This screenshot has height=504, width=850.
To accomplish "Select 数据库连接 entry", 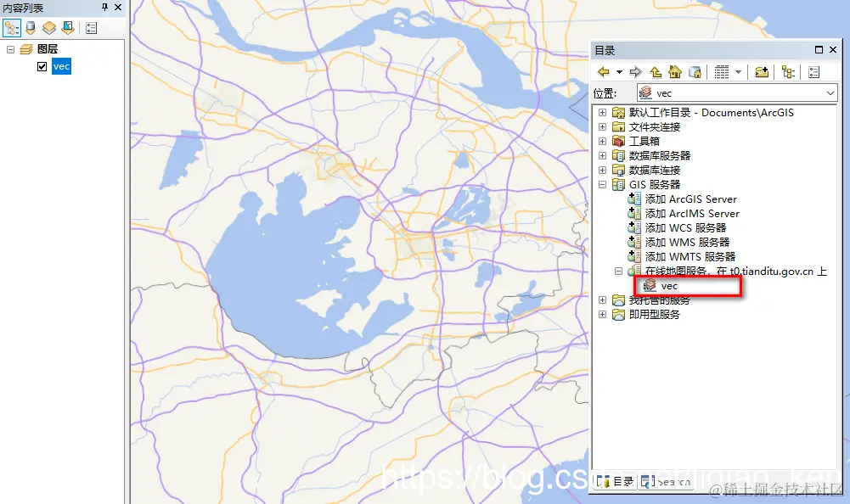I will coord(655,171).
